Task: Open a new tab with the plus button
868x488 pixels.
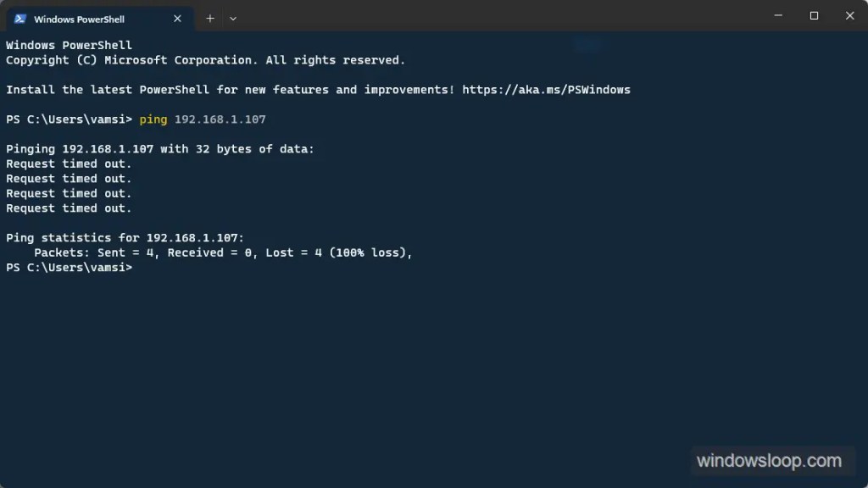Action: pyautogui.click(x=210, y=19)
